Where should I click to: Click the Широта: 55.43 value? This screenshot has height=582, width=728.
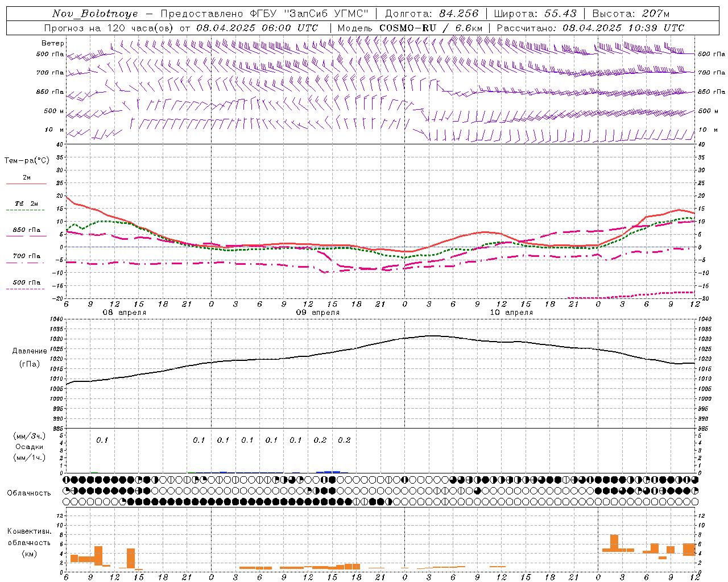click(x=535, y=14)
